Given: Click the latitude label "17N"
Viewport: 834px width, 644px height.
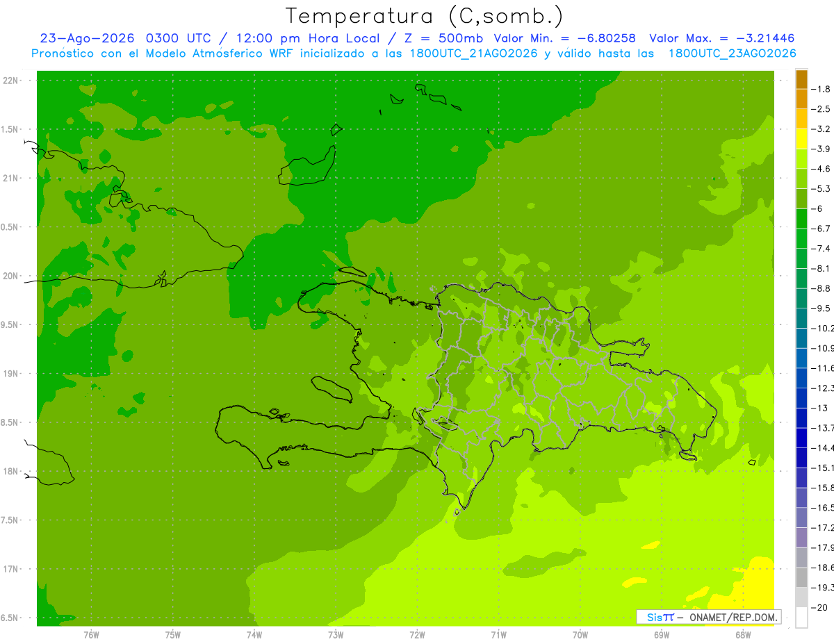Looking at the screenshot, I should (10, 570).
